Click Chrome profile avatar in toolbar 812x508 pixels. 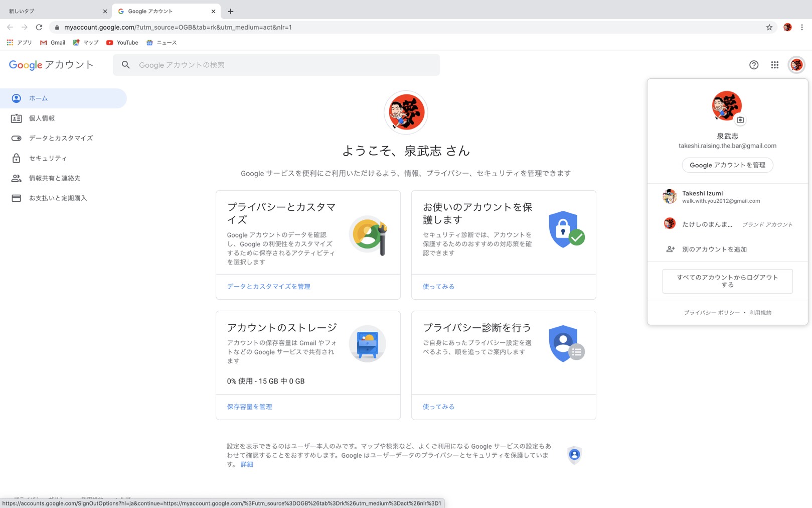(x=787, y=27)
